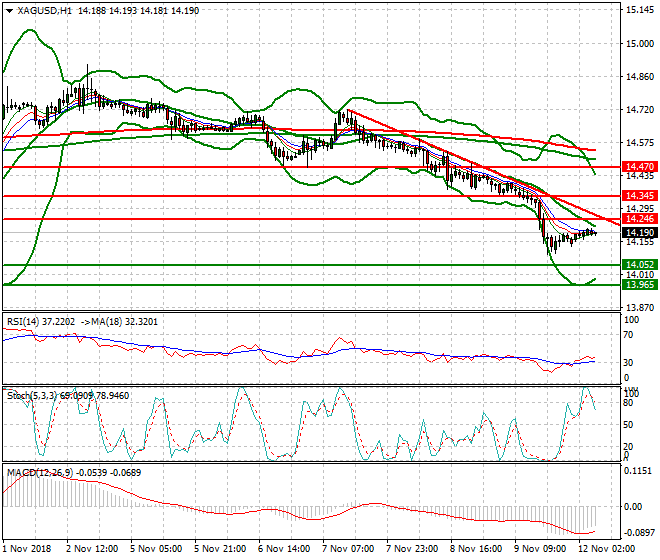Click the green 14.052 support level tag
The image size is (660, 560).
(x=638, y=265)
